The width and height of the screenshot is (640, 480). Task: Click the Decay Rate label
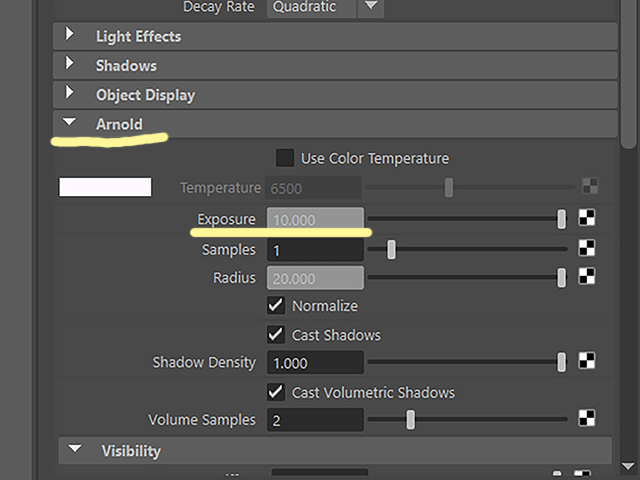pos(218,7)
